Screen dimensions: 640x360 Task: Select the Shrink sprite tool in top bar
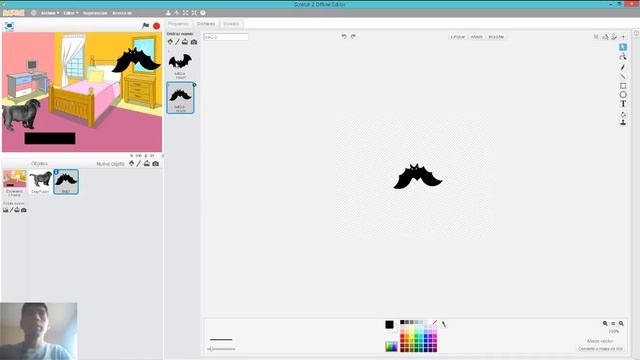coord(194,13)
